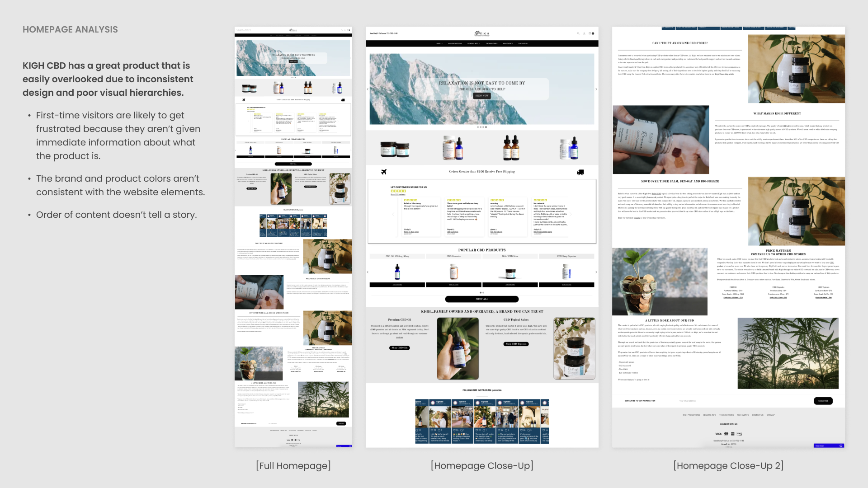Click two amber dropper bottles image in strip
868x488 pixels.
pos(511,148)
